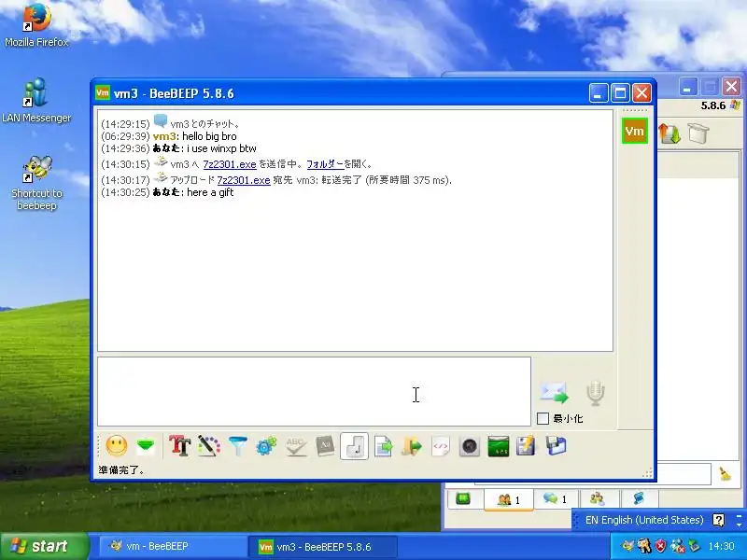Open the chat font selector (TT icon)
The height and width of the screenshot is (560, 747).
[x=180, y=447]
